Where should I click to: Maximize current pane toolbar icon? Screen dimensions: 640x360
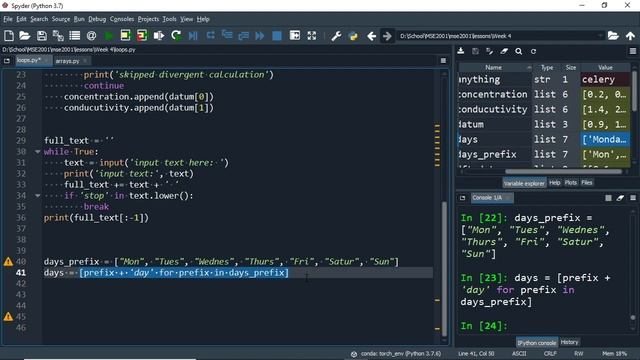point(295,36)
